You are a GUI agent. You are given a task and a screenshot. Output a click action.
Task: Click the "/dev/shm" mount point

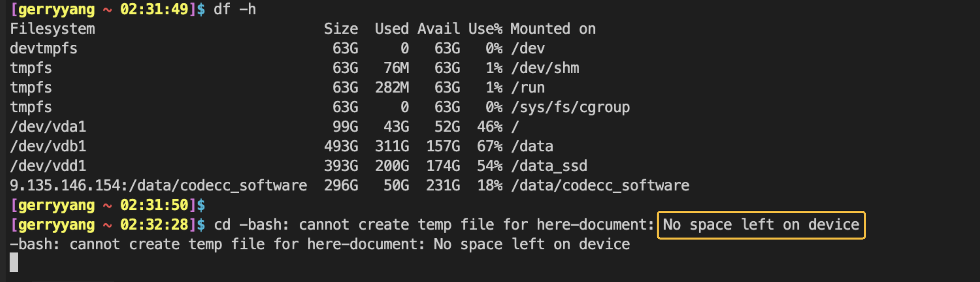click(545, 68)
